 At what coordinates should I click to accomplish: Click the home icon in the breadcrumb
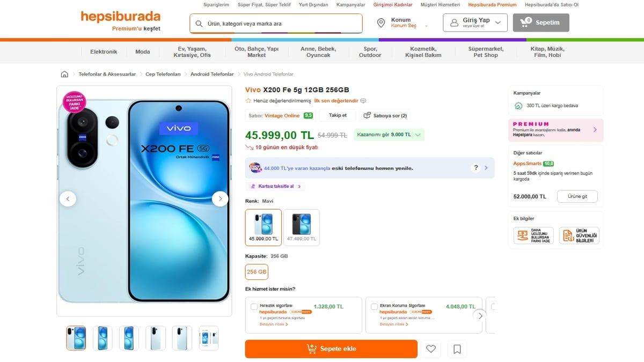(x=64, y=73)
